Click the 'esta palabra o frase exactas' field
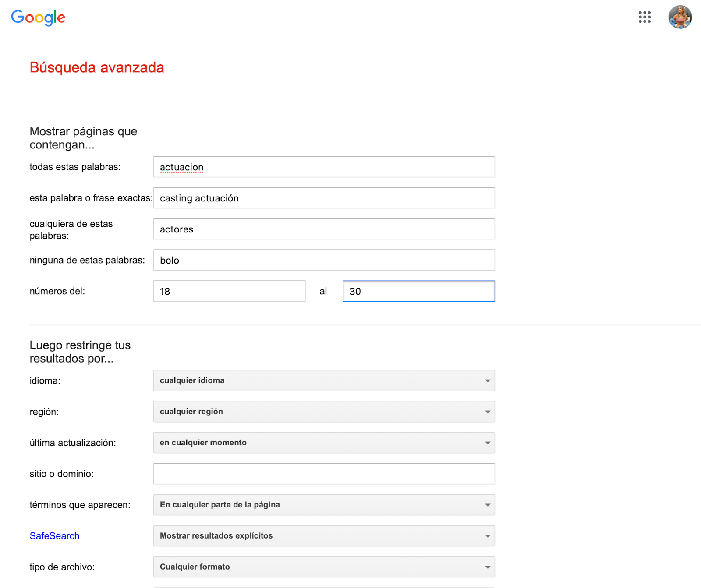 pos(324,198)
